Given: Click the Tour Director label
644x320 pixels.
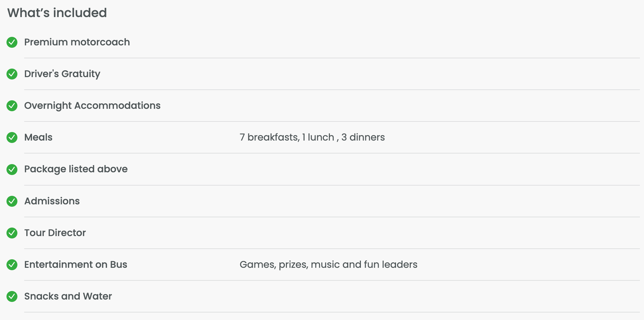Looking at the screenshot, I should [55, 233].
